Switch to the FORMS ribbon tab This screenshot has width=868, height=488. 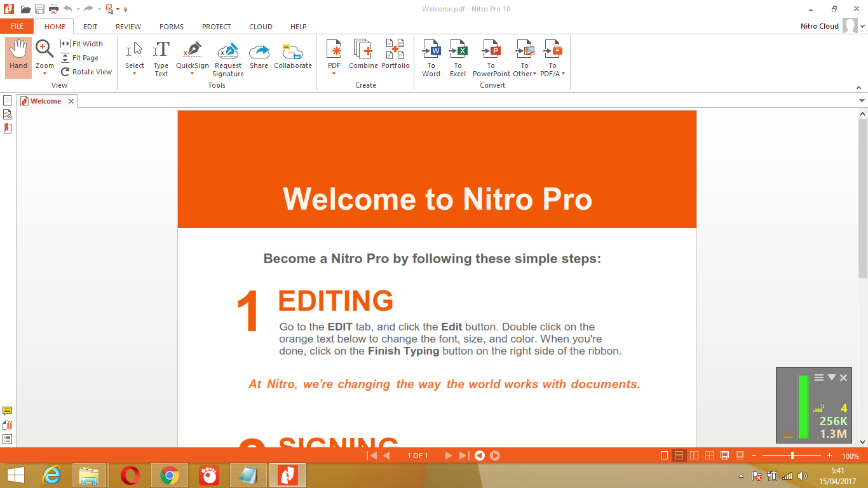pos(172,27)
